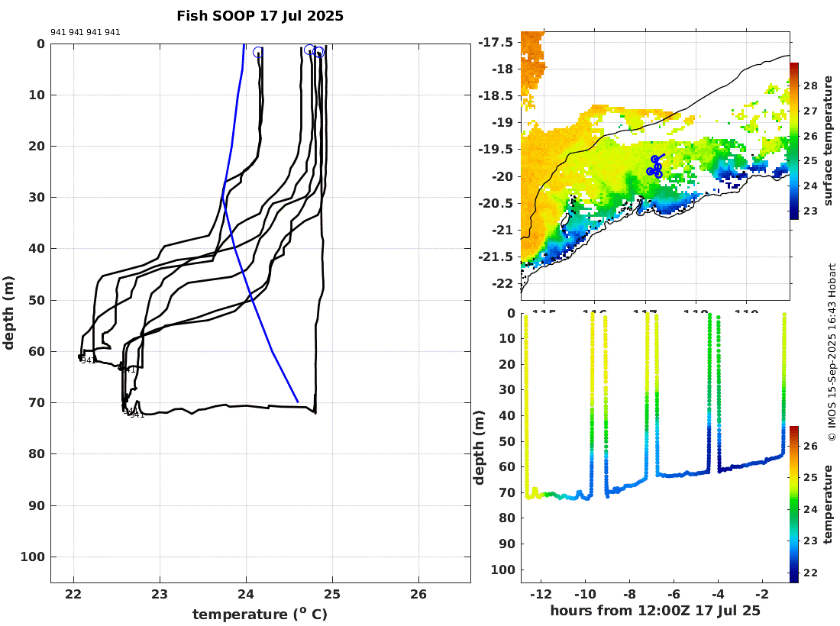840x626 pixels.
Task: Click the '-10' tick on the hours axis
Action: coord(586,594)
